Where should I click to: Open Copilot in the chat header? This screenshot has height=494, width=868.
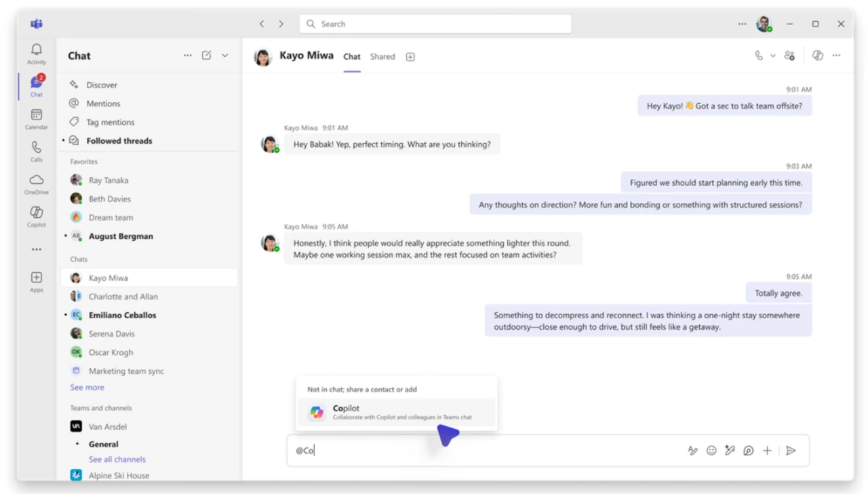(x=817, y=55)
